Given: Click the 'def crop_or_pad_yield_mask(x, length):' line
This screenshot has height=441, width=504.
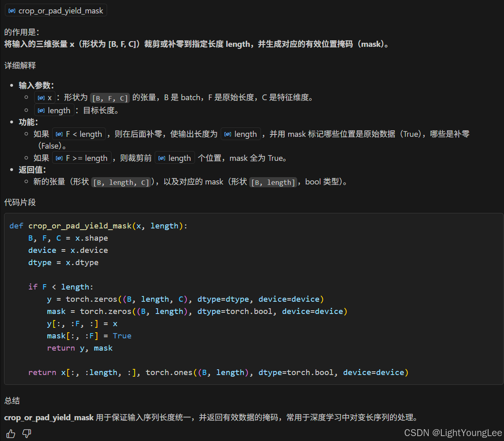Looking at the screenshot, I should pyautogui.click(x=99, y=226).
